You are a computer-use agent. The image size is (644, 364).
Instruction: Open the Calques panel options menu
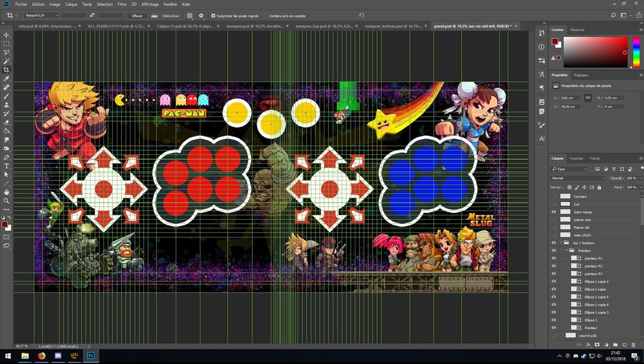coord(641,158)
